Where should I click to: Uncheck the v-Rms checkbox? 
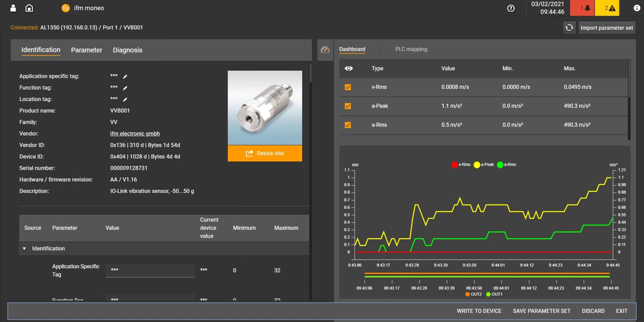(x=348, y=87)
